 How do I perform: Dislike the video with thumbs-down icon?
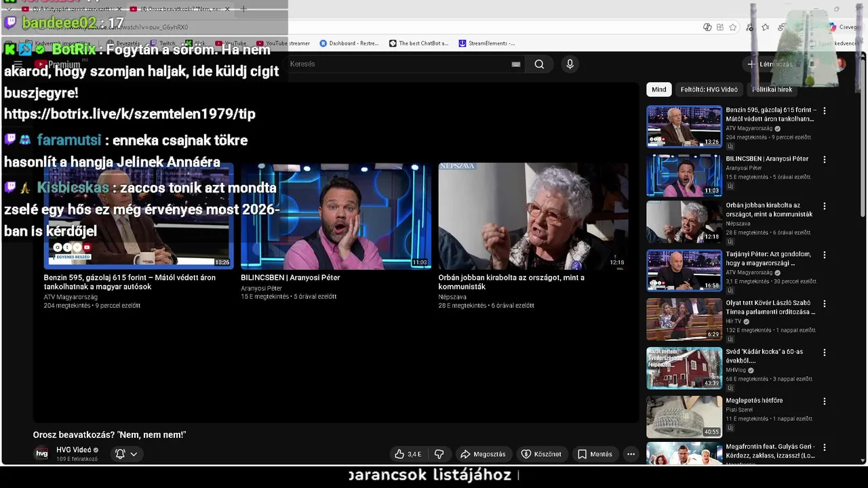click(439, 454)
